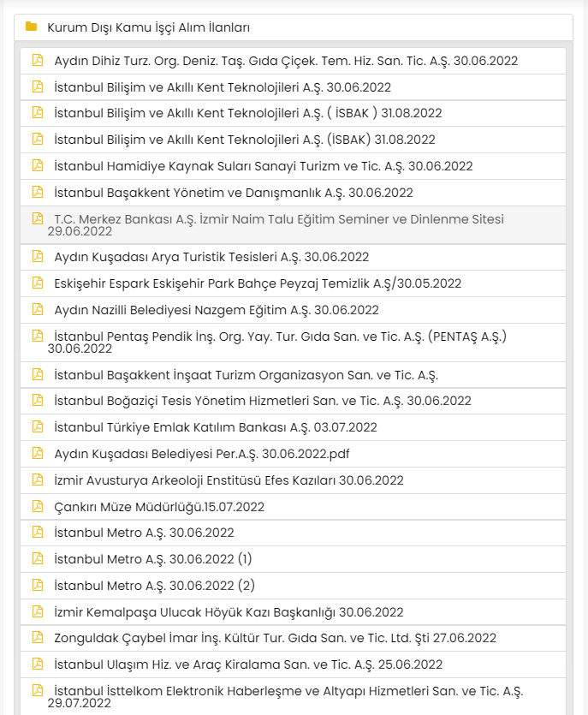Image resolution: width=588 pixels, height=715 pixels.
Task: Click PDF icon for İsttelkom Elektronik Haberleşme row
Action: click(38, 689)
